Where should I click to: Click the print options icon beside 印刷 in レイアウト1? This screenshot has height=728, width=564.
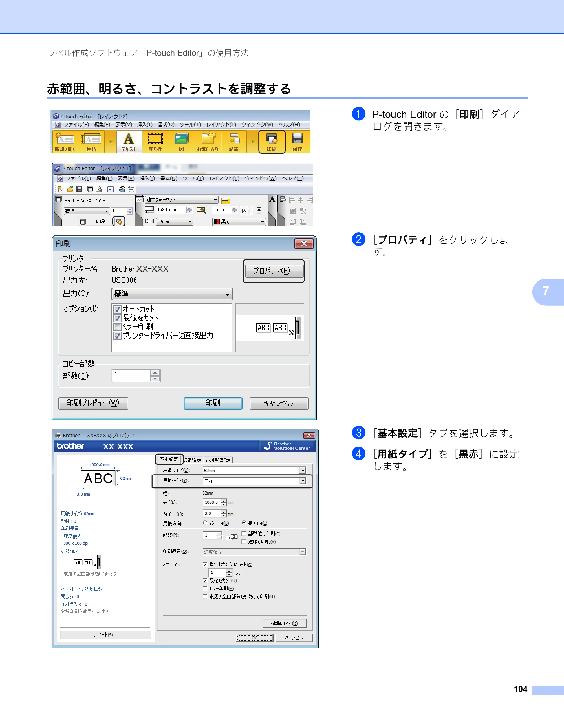pos(119,221)
